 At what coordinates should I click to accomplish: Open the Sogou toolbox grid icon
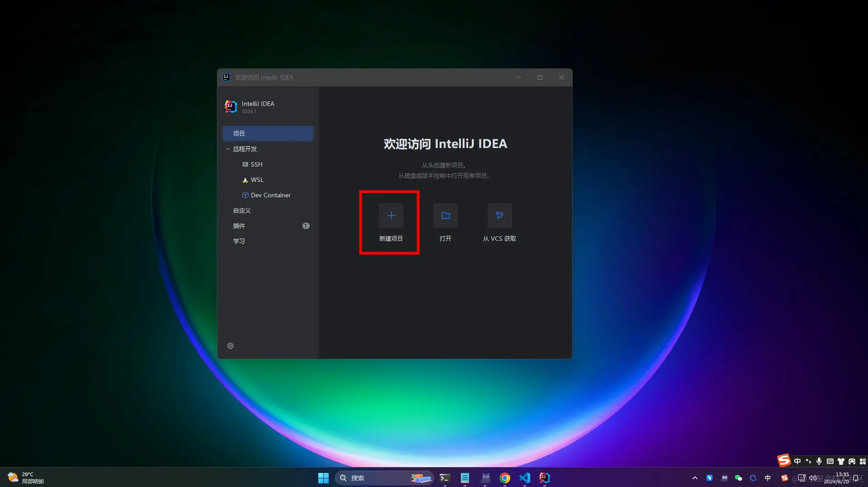[863, 461]
